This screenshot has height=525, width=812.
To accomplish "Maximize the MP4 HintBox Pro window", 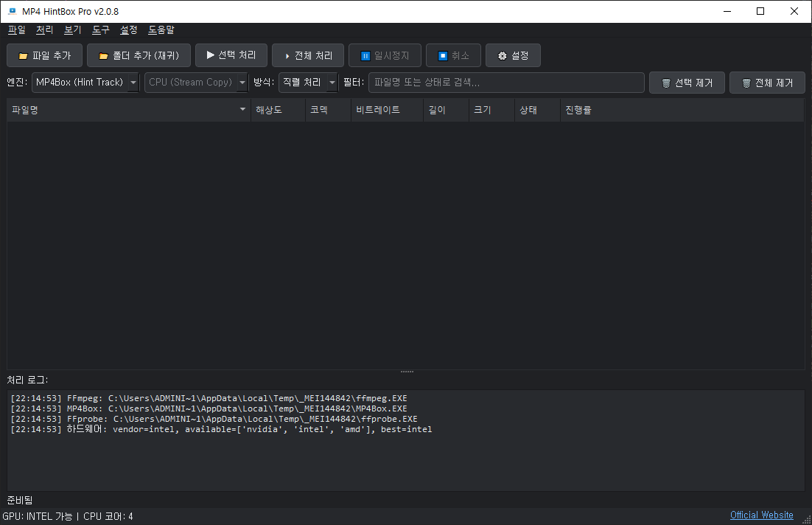I will click(x=760, y=11).
